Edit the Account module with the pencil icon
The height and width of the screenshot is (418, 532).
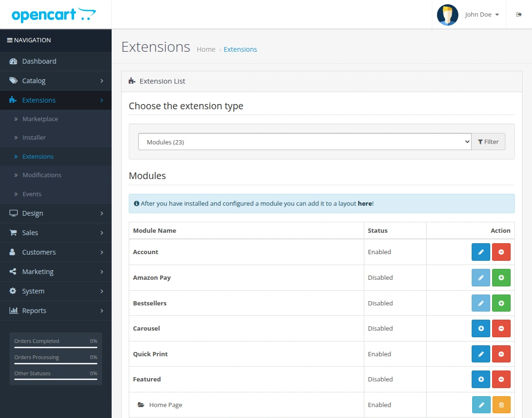coord(481,252)
